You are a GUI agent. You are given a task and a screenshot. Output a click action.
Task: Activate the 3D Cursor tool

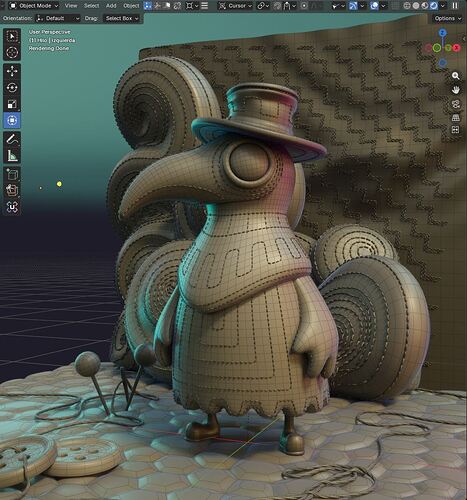(12, 52)
